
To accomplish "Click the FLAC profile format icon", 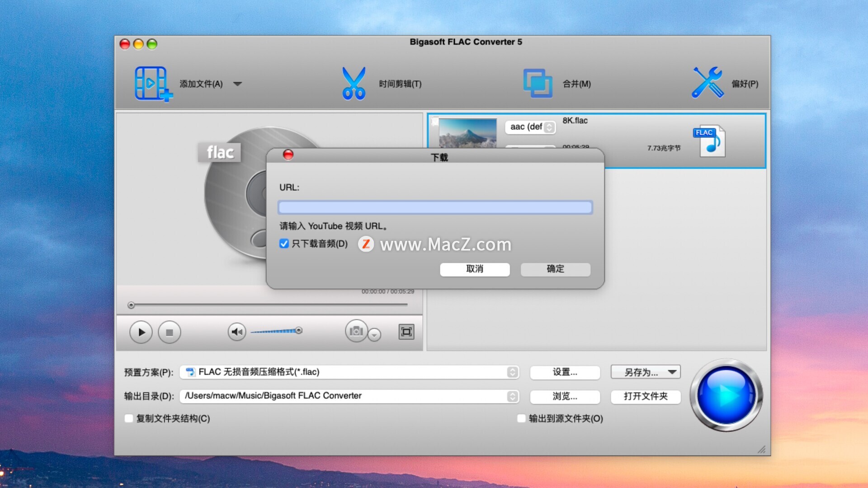I will 190,372.
